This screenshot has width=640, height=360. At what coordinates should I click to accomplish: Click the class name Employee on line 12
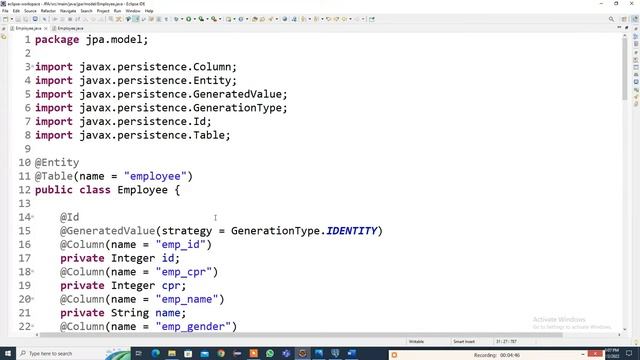pyautogui.click(x=142, y=190)
